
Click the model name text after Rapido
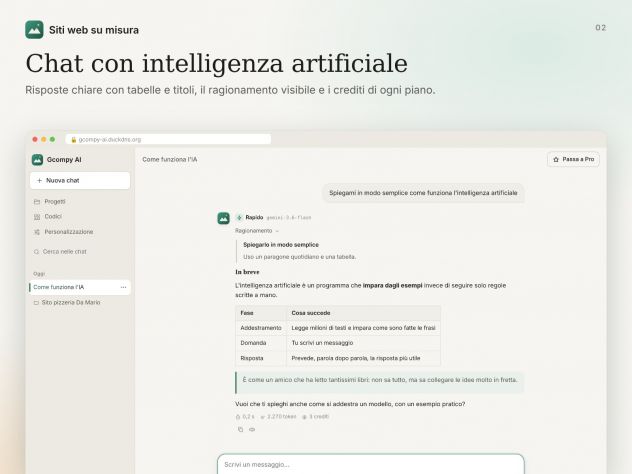(x=289, y=218)
